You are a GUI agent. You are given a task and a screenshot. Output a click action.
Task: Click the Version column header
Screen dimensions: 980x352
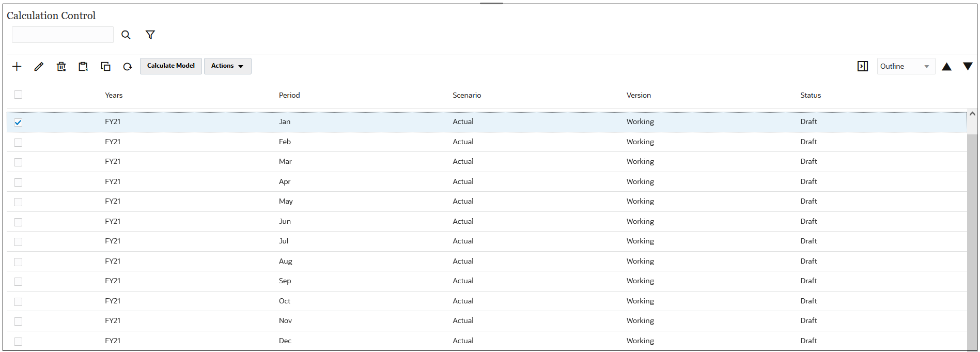639,95
